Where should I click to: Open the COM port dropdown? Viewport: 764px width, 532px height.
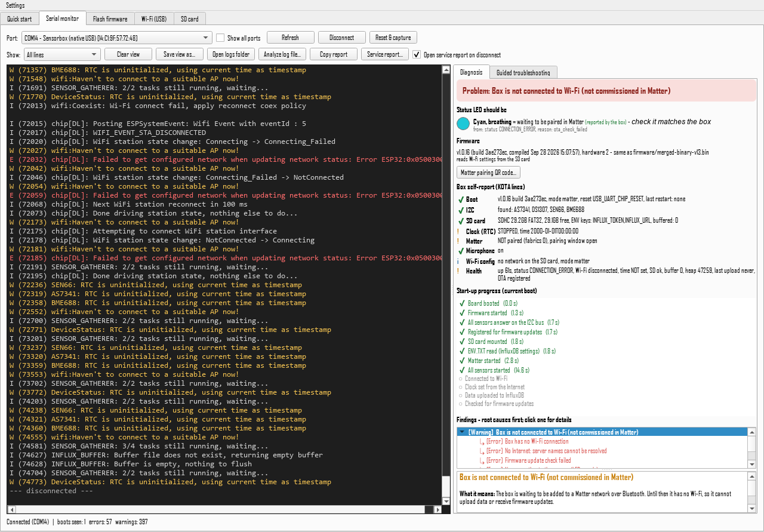point(117,38)
